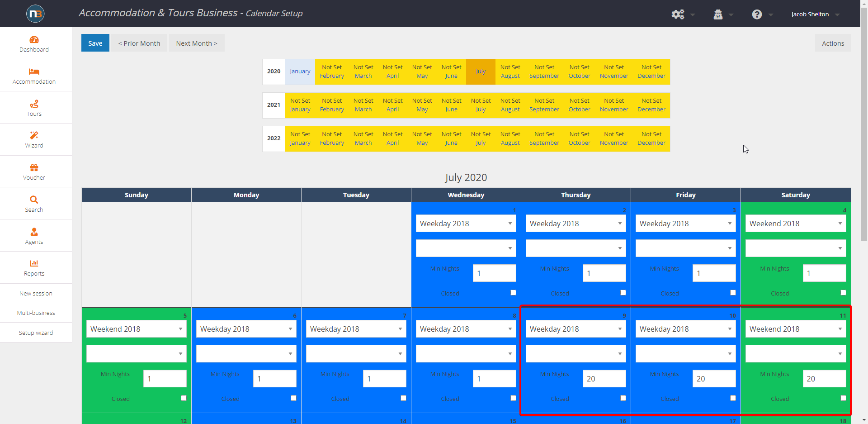Image resolution: width=868 pixels, height=424 pixels.
Task: Expand Jacob Shelton user menu
Action: [x=815, y=14]
